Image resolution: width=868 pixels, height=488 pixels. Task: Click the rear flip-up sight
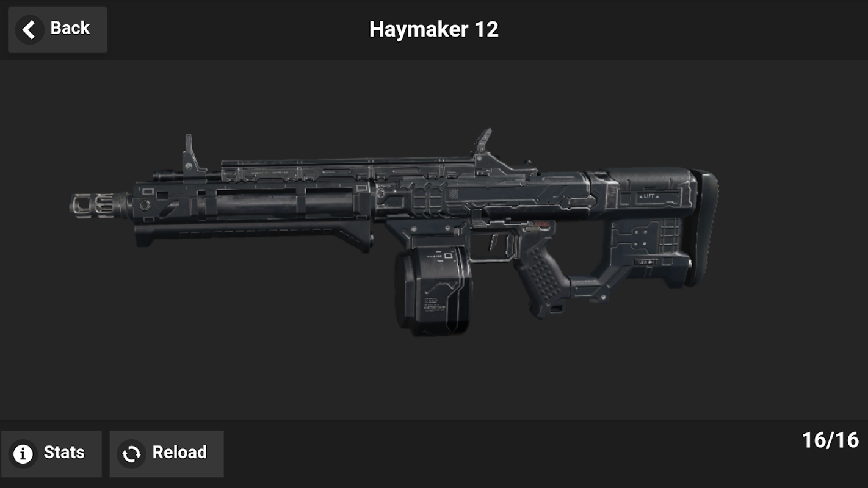[x=483, y=142]
